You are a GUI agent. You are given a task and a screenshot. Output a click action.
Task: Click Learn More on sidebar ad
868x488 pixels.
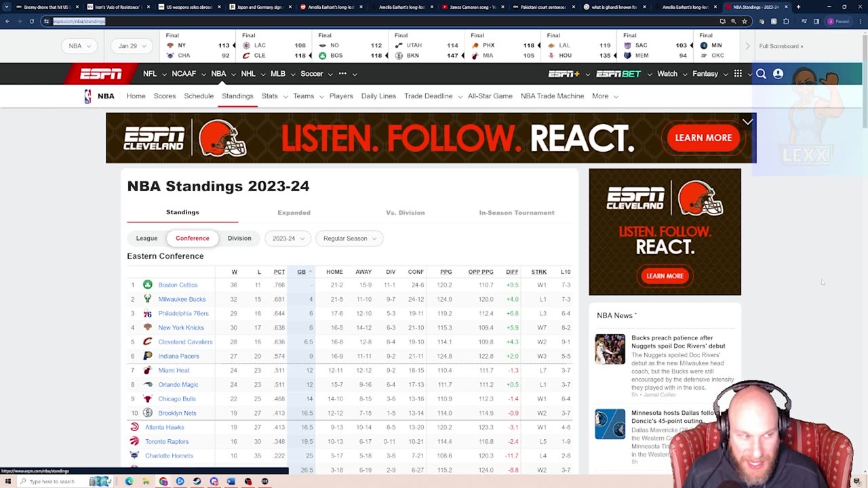click(665, 276)
